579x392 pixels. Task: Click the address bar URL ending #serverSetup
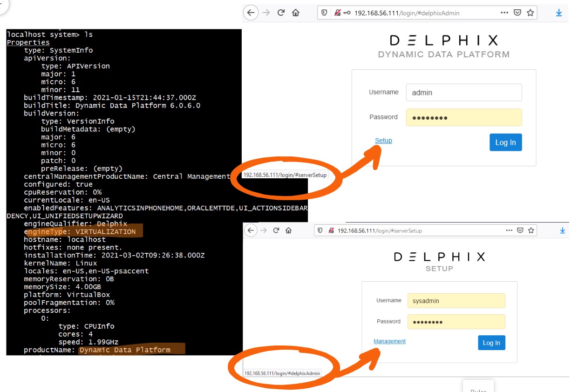(x=380, y=230)
